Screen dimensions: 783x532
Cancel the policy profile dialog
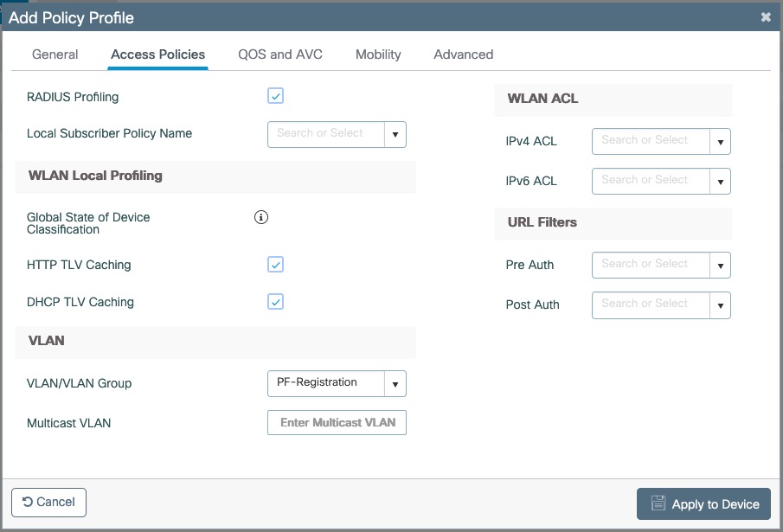coord(48,502)
